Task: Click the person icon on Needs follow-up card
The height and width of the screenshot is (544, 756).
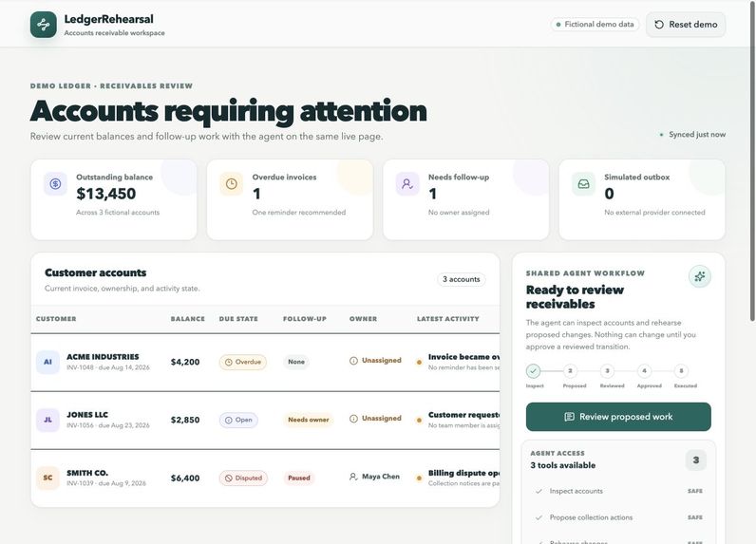Action: (x=407, y=183)
